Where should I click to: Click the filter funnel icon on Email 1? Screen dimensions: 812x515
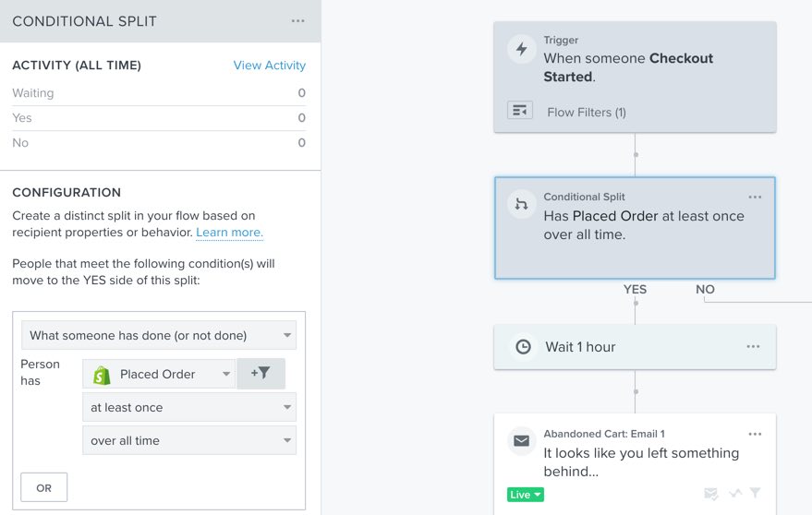pos(755,494)
